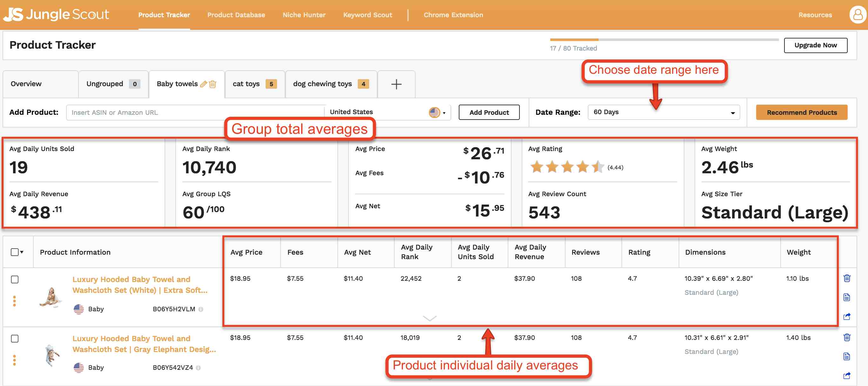Viewport: 868px width, 386px height.
Task: Click info icon beside B06Y542VZ4
Action: 199,368
